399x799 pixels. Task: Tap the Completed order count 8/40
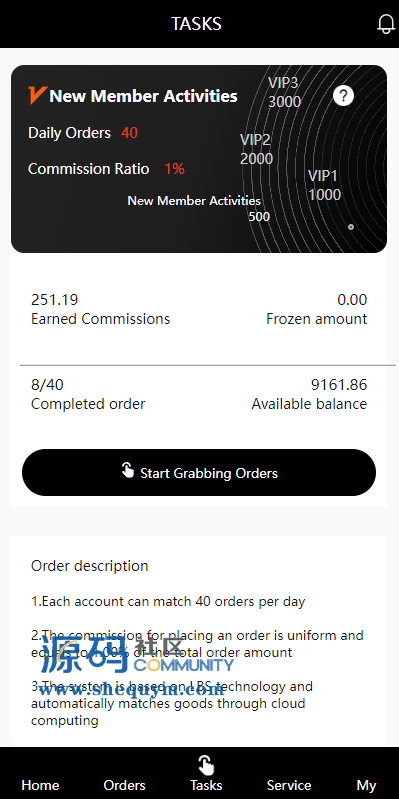tap(47, 385)
